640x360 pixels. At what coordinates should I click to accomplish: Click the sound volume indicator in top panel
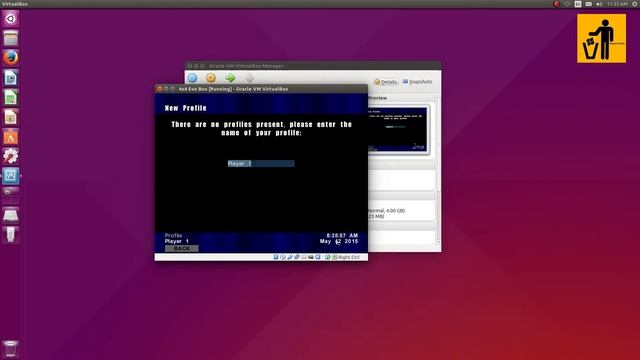599,4
